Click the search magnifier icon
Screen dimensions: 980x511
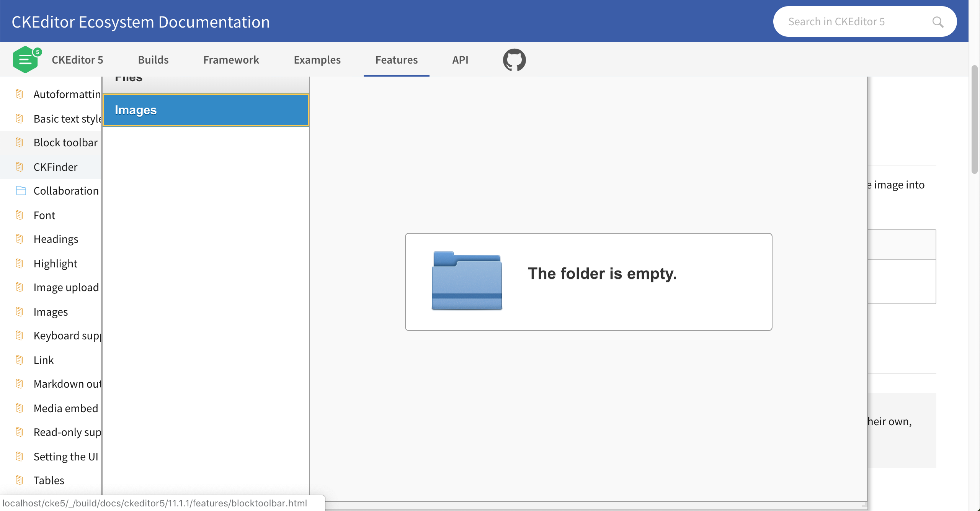(x=938, y=22)
